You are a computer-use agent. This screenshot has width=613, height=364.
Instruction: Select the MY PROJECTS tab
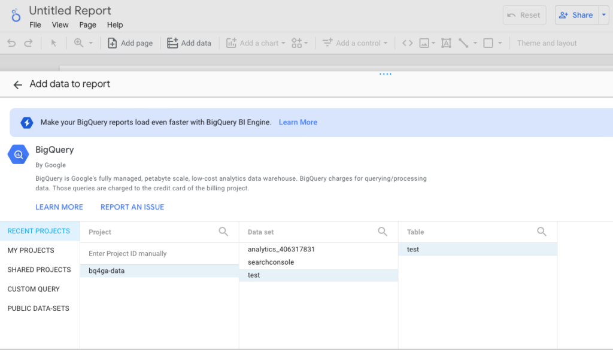click(40, 250)
